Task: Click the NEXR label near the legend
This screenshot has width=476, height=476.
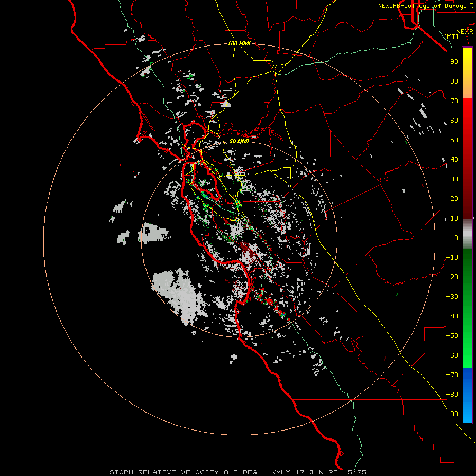Action: (465, 32)
